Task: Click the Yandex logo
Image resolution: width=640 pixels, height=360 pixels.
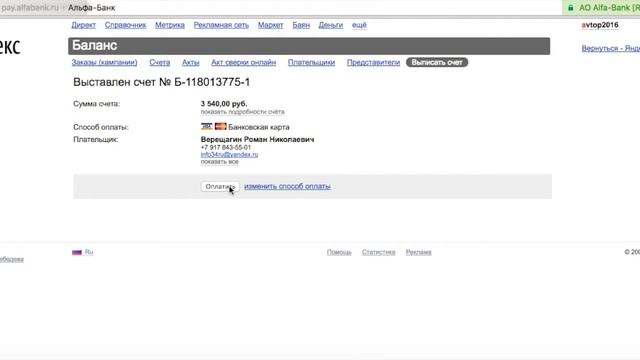Action: tap(10, 47)
